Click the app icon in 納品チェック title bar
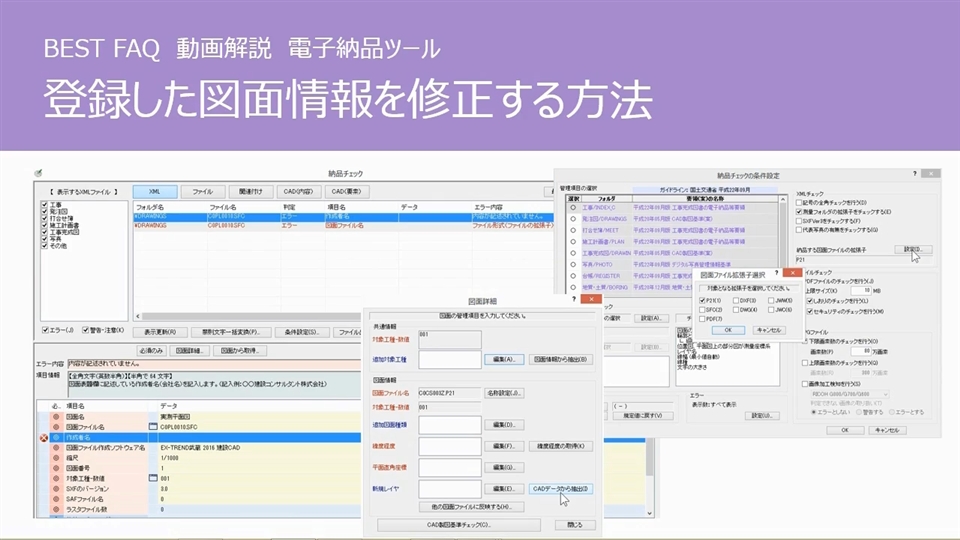Screen dimensions: 960x540 (37, 173)
